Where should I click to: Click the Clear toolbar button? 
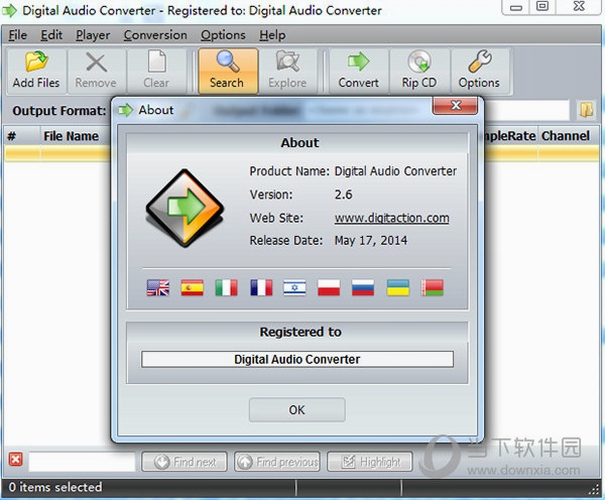tap(156, 71)
